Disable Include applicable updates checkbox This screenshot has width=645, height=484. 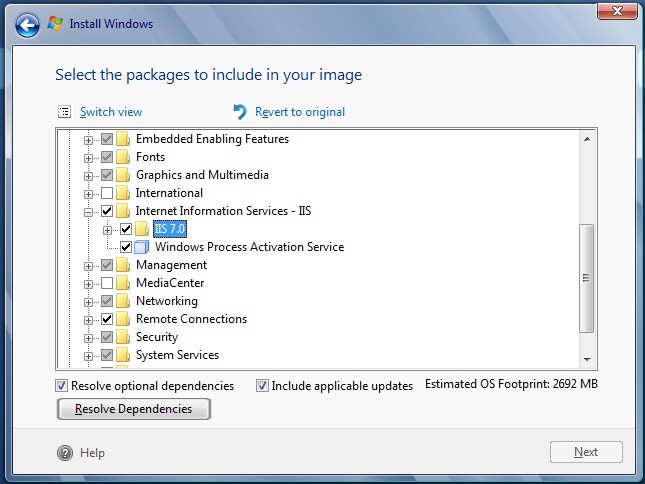pyautogui.click(x=262, y=386)
